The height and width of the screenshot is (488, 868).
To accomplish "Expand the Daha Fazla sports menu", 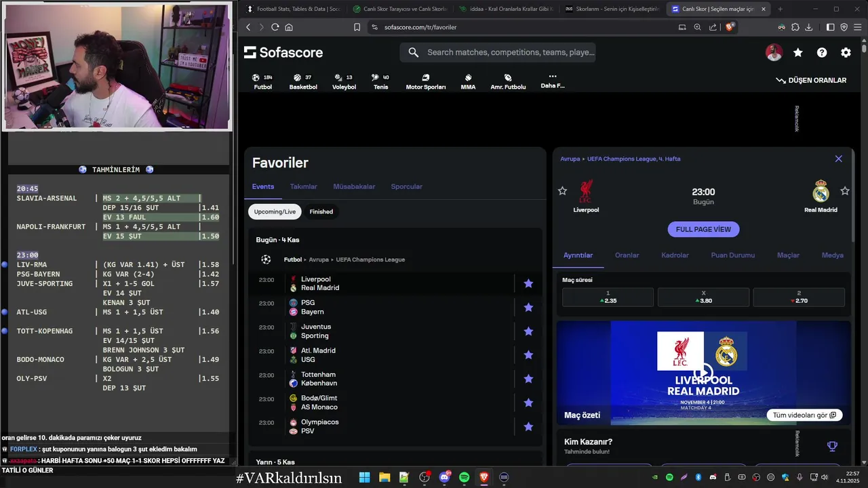I will click(553, 81).
